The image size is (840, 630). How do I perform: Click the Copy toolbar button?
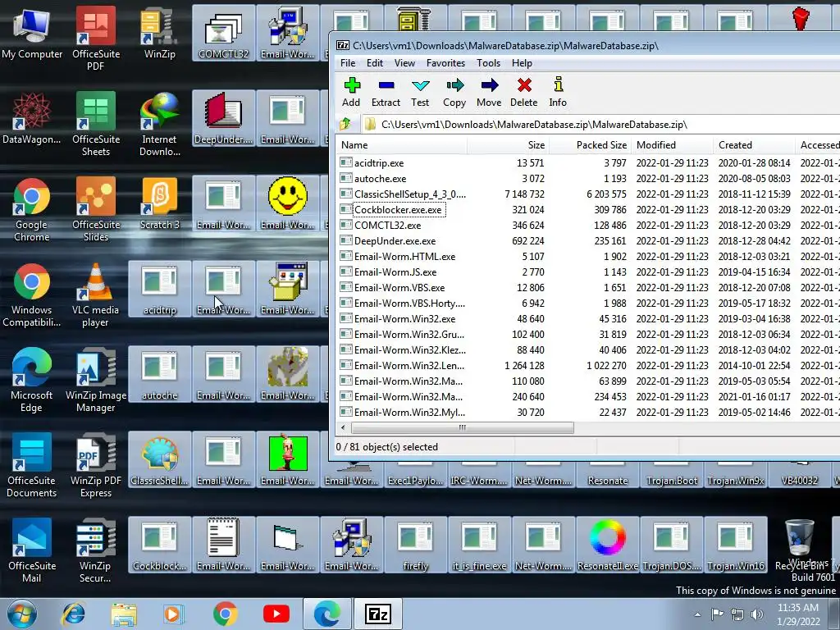[x=454, y=92]
